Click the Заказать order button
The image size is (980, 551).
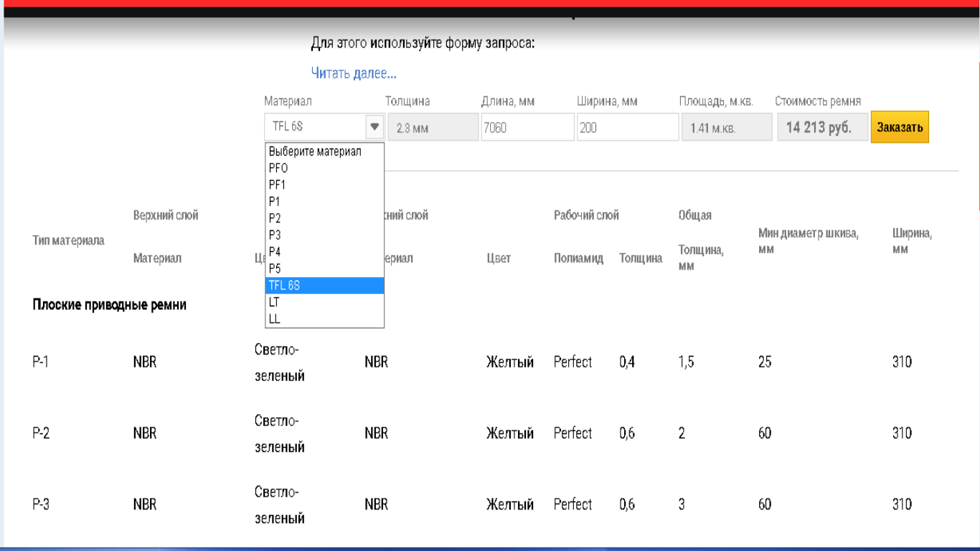[900, 127]
